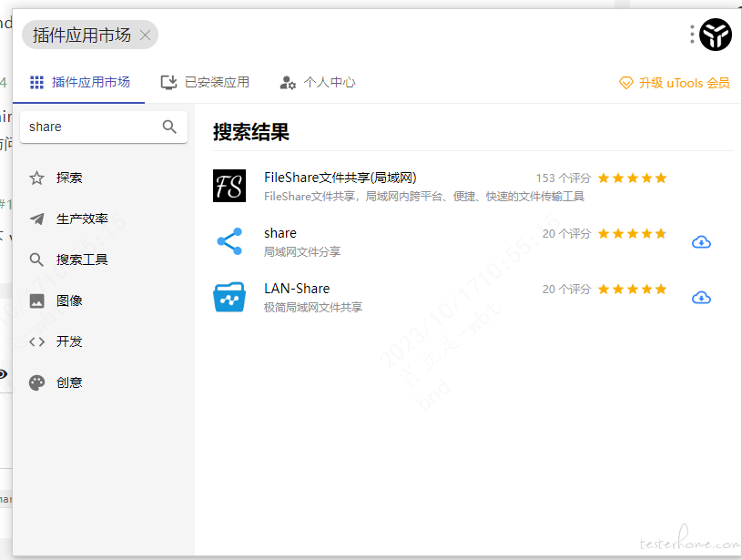
Task: Switch to the 已安装应用 tab
Action: tap(205, 82)
